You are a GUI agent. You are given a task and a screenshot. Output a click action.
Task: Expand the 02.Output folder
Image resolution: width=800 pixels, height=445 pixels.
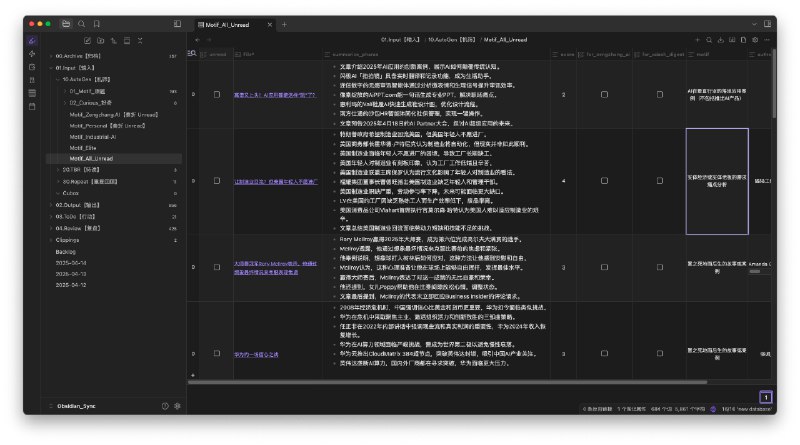point(51,205)
